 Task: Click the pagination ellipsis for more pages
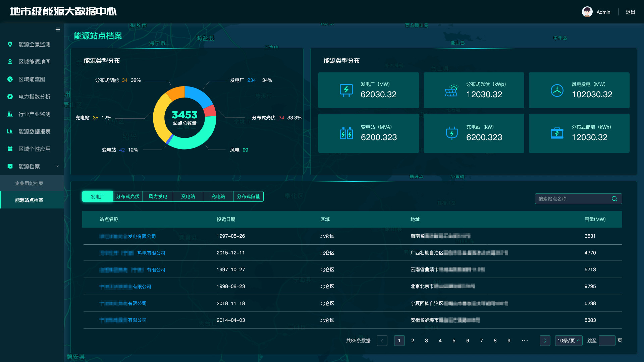coord(525,341)
